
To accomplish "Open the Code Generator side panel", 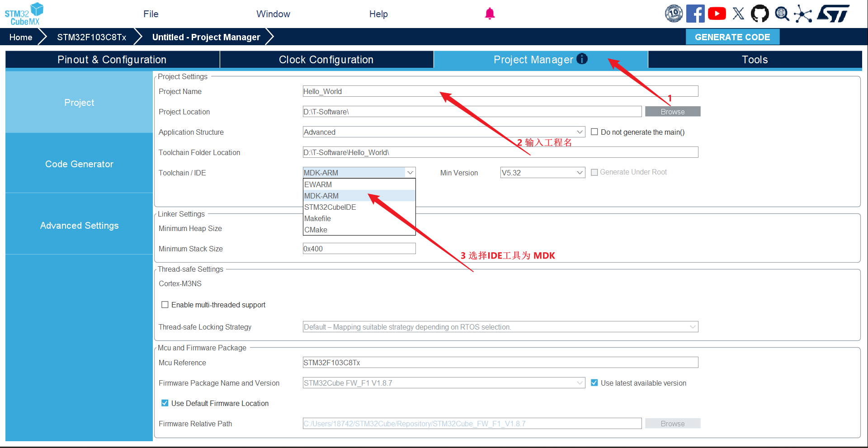I will [x=79, y=164].
